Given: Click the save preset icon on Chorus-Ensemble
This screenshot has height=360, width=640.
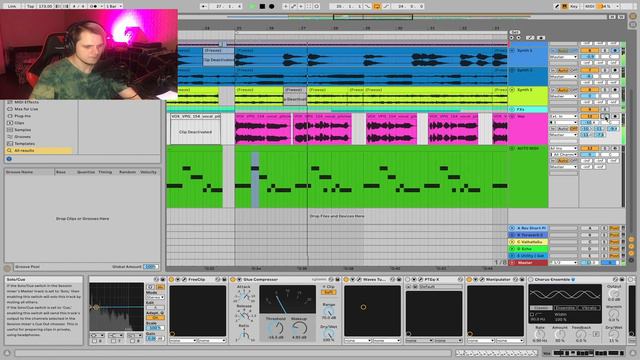Looking at the screenshot, I should [x=622, y=280].
